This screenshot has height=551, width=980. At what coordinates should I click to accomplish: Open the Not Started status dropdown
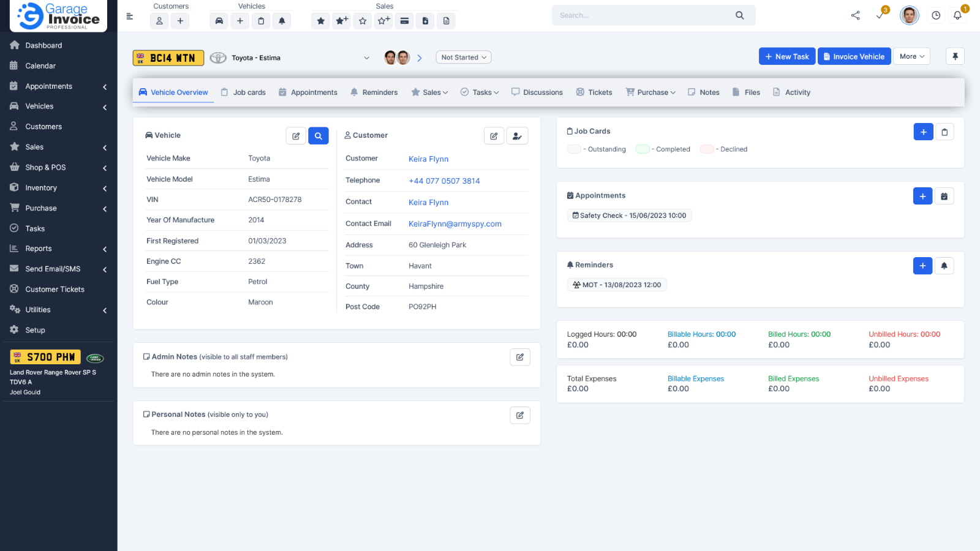tap(464, 58)
